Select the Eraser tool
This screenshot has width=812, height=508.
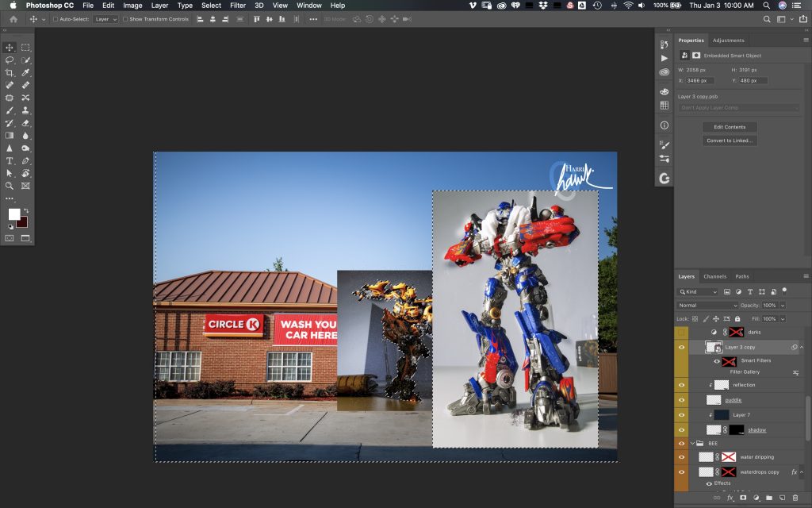25,123
